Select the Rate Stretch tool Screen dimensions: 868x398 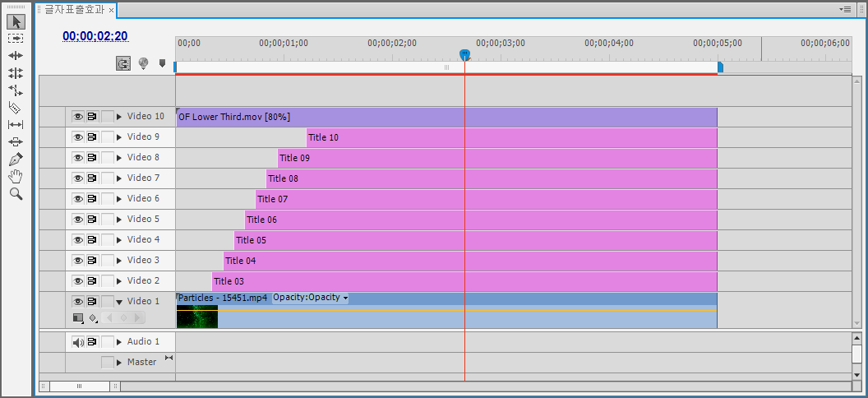point(16,90)
